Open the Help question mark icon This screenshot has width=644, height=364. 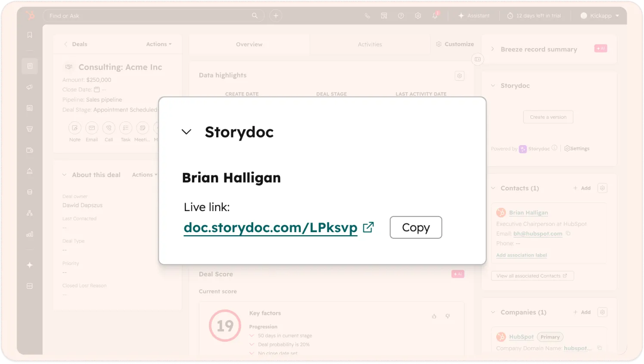pyautogui.click(x=401, y=16)
